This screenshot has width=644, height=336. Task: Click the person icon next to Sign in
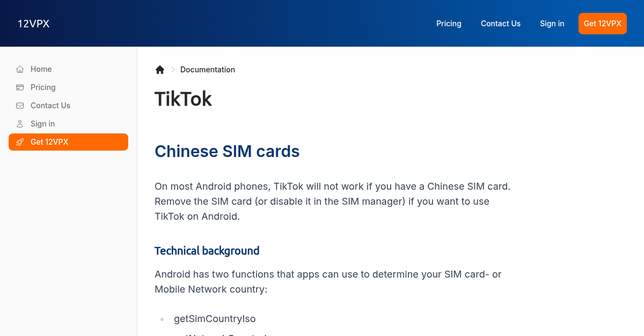pos(19,123)
